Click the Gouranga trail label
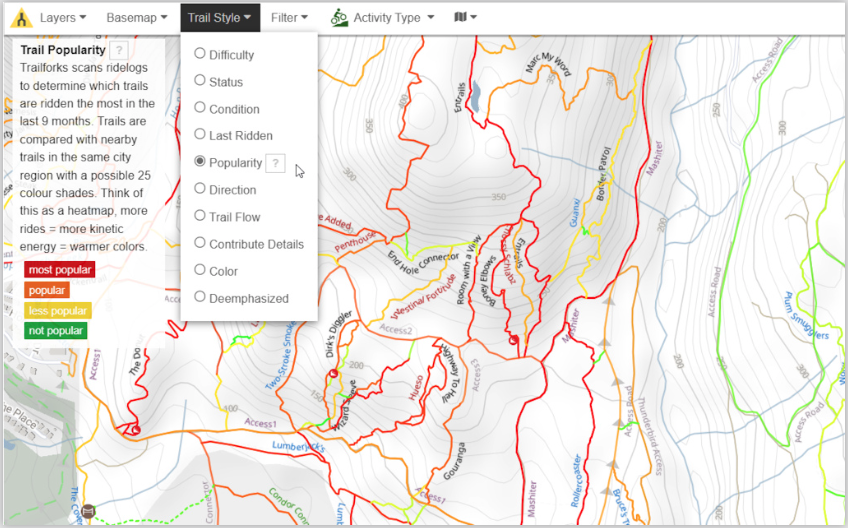848x528 pixels. pos(454,461)
